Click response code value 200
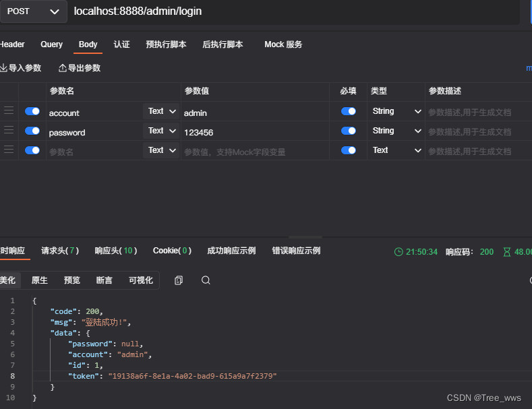This screenshot has height=409, width=532. coord(487,252)
